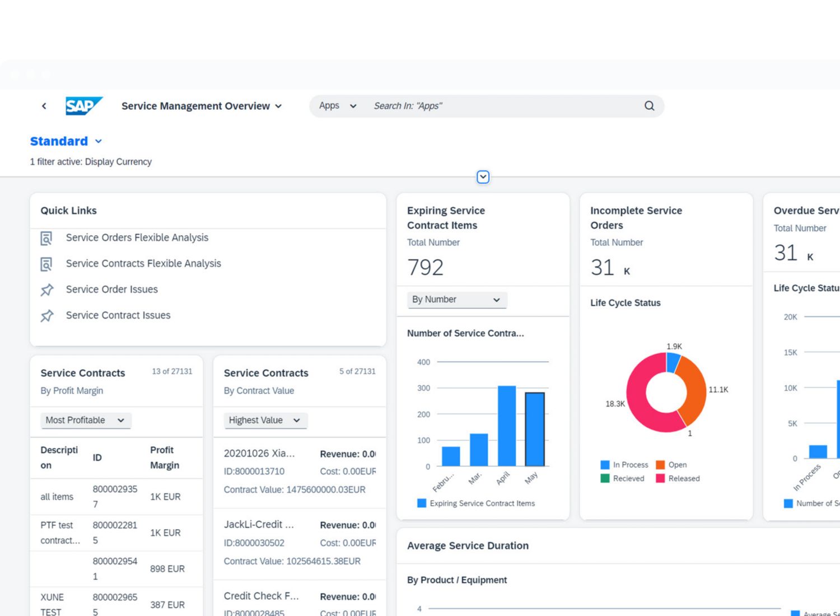
Task: Open the By Number dropdown
Action: pyautogui.click(x=456, y=300)
